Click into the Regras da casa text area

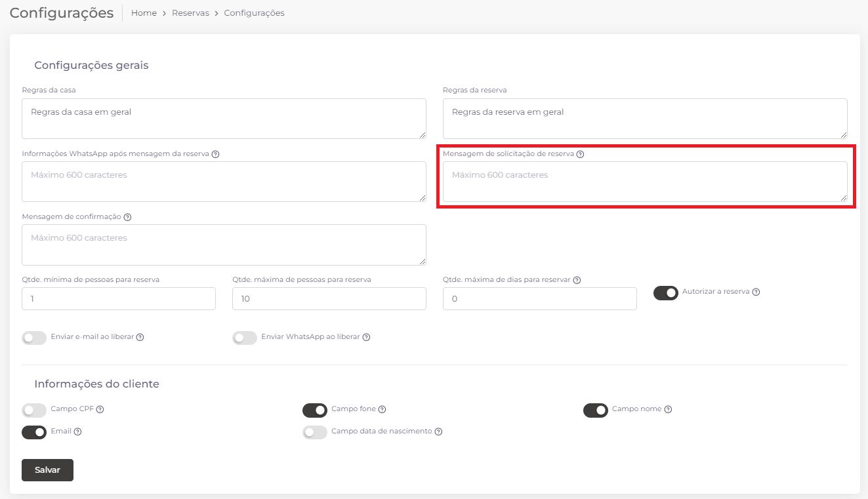point(224,119)
